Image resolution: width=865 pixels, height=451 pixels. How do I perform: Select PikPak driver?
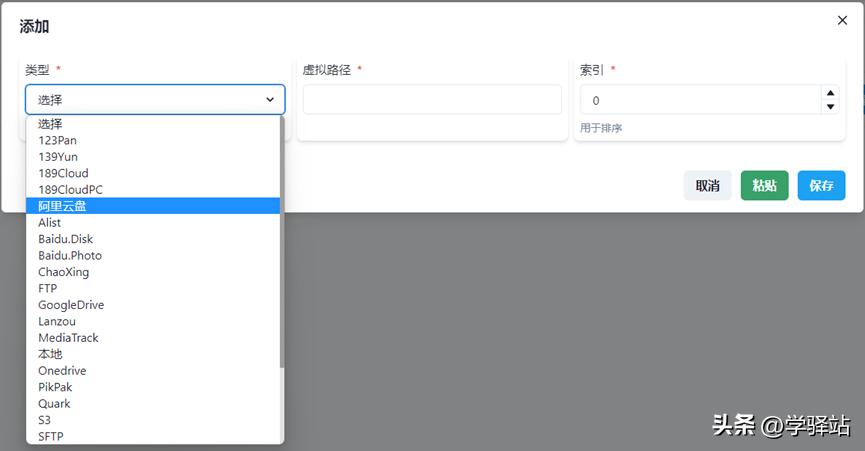pyautogui.click(x=153, y=387)
